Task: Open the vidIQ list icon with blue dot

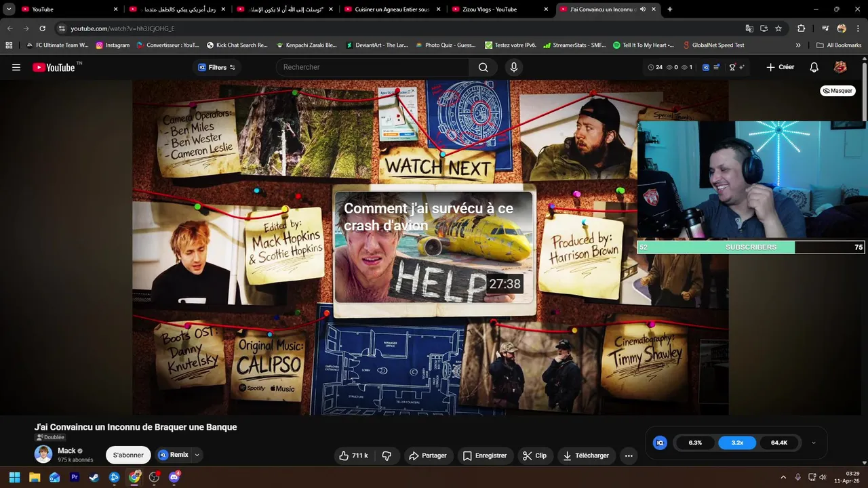Action: (x=717, y=67)
